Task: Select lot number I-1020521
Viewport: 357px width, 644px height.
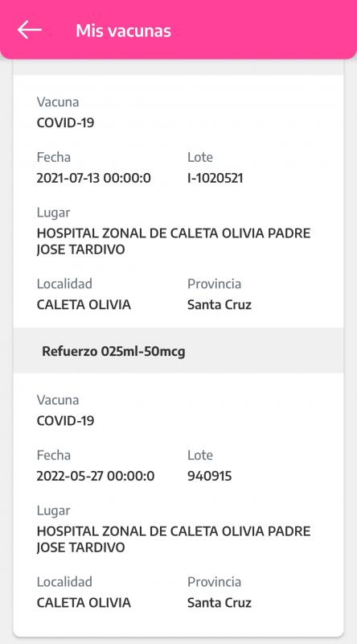Action: click(215, 178)
